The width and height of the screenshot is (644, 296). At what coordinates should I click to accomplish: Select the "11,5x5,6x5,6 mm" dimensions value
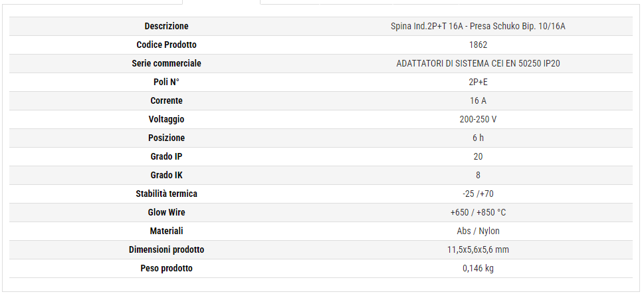click(478, 249)
